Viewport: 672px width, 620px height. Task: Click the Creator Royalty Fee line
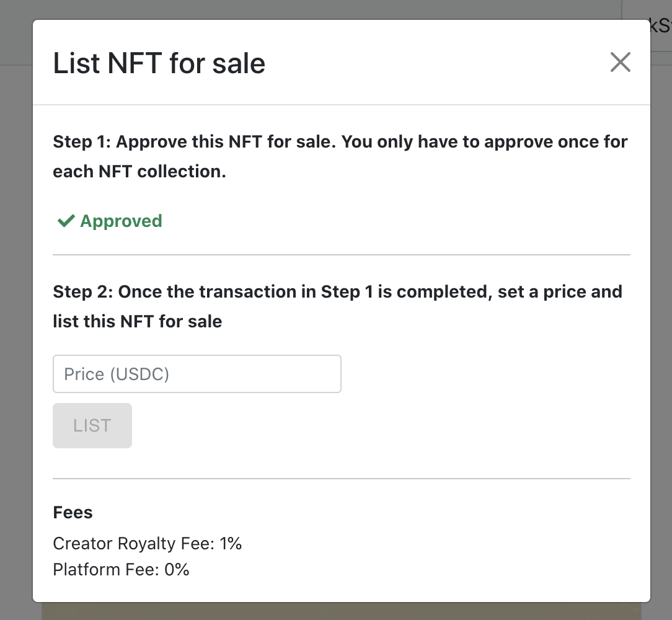147,544
